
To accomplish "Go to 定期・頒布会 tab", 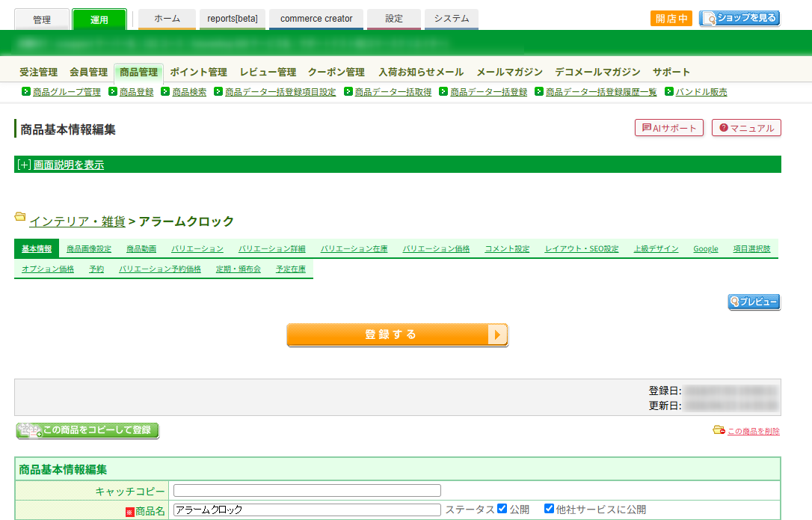I will click(239, 269).
